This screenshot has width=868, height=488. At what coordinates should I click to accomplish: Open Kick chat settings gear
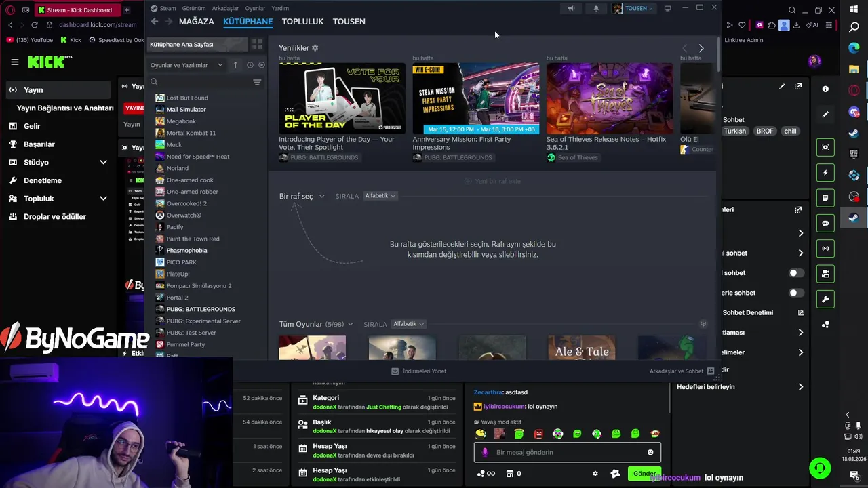click(595, 474)
